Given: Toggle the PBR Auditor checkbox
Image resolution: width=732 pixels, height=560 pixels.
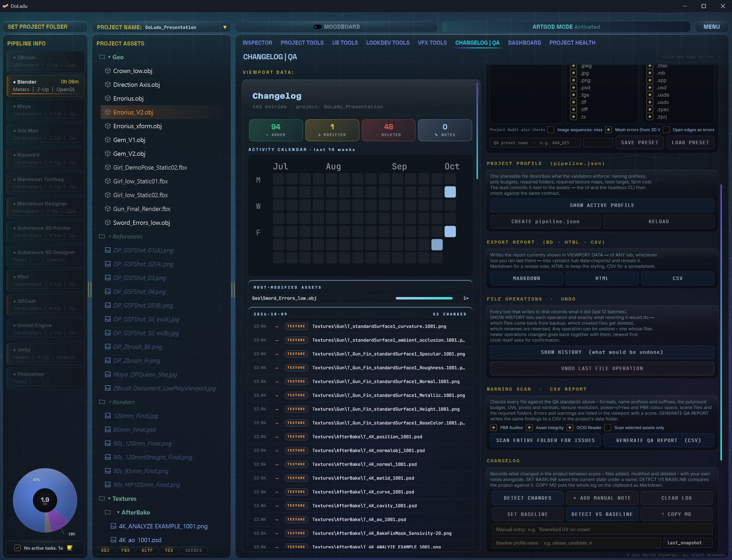Looking at the screenshot, I should tap(494, 428).
